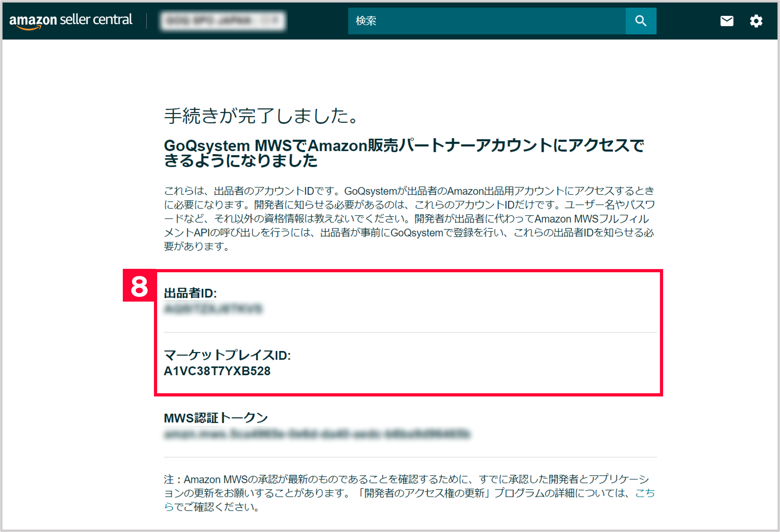Click the paragraph starting これらは、出品者のアカウントID
Image resolution: width=780 pixels, height=532 pixels.
[410, 219]
